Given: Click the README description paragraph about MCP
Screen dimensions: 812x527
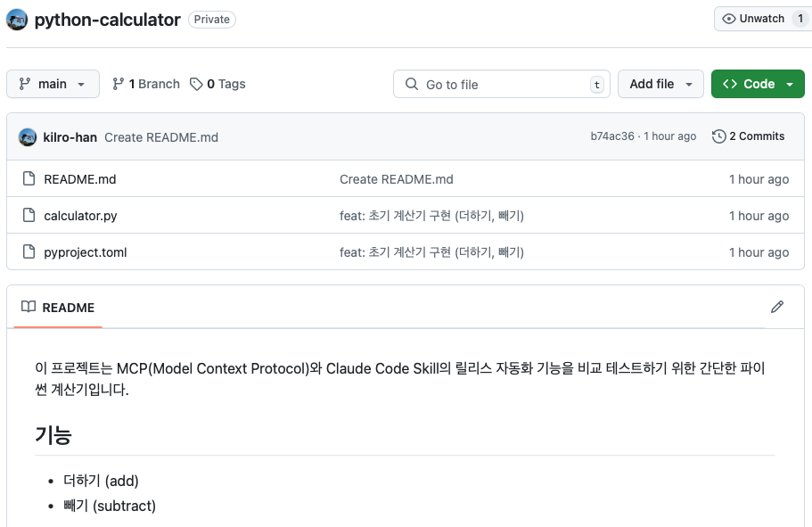Looking at the screenshot, I should (400, 379).
